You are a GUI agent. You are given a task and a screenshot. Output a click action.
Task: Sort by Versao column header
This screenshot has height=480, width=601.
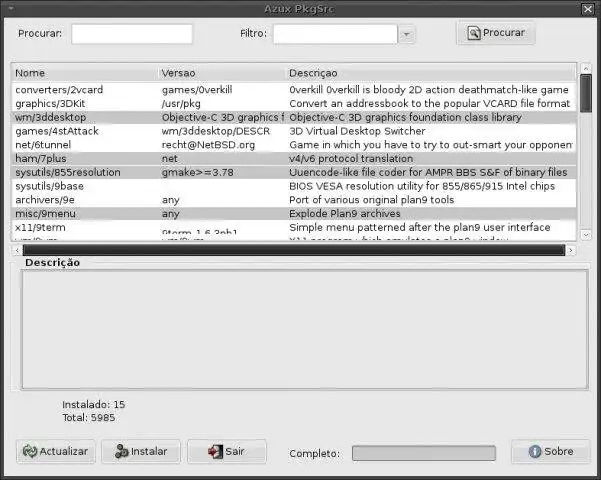pyautogui.click(x=222, y=73)
